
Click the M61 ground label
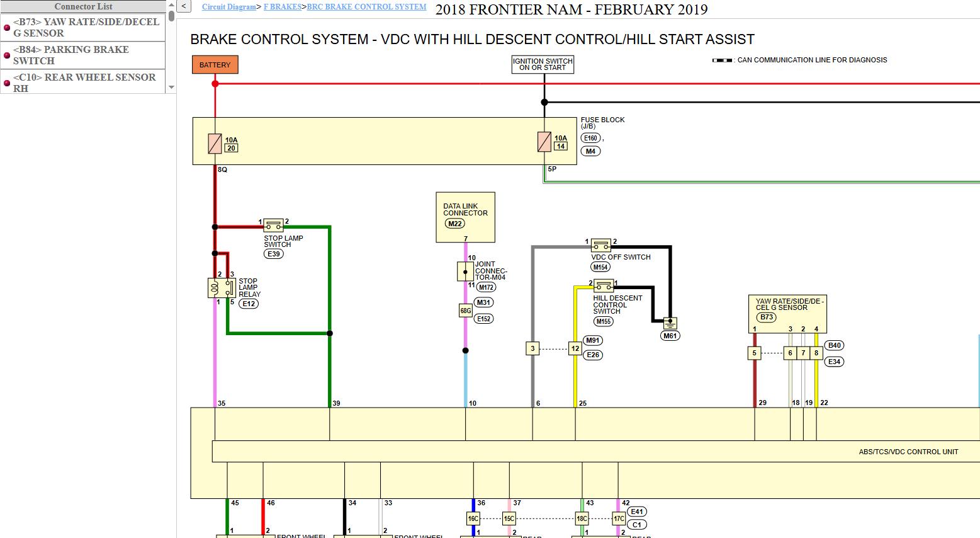[670, 336]
